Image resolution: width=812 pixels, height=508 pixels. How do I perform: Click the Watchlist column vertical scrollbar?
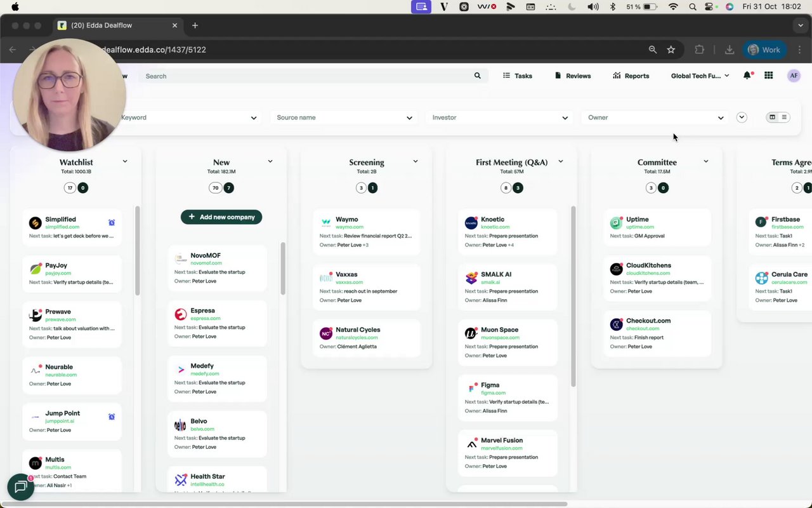pos(138,250)
